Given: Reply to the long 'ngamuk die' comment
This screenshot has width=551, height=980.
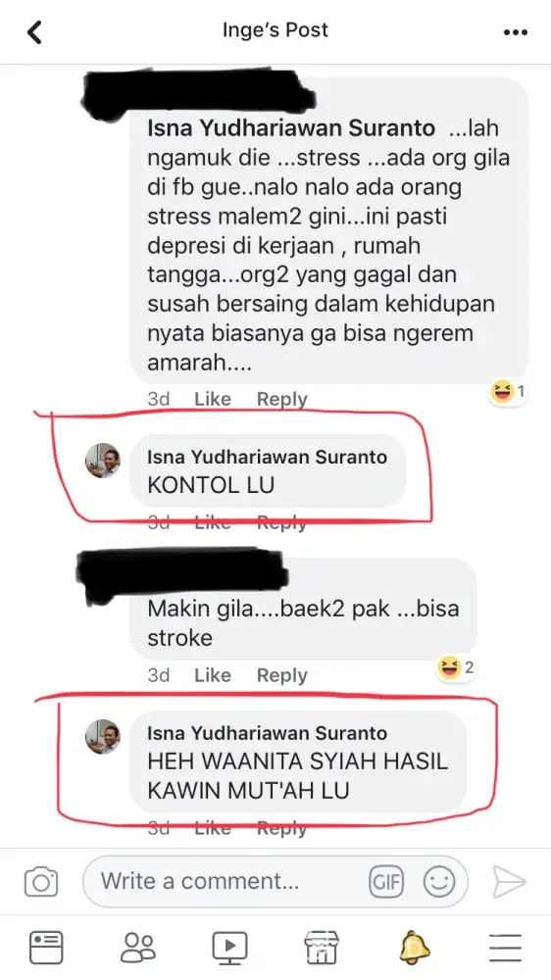Looking at the screenshot, I should [282, 399].
